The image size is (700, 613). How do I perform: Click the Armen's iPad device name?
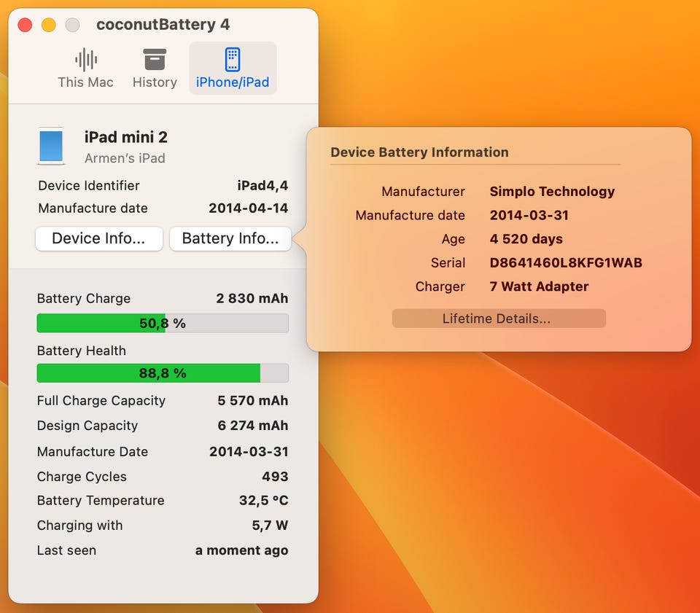(x=125, y=158)
